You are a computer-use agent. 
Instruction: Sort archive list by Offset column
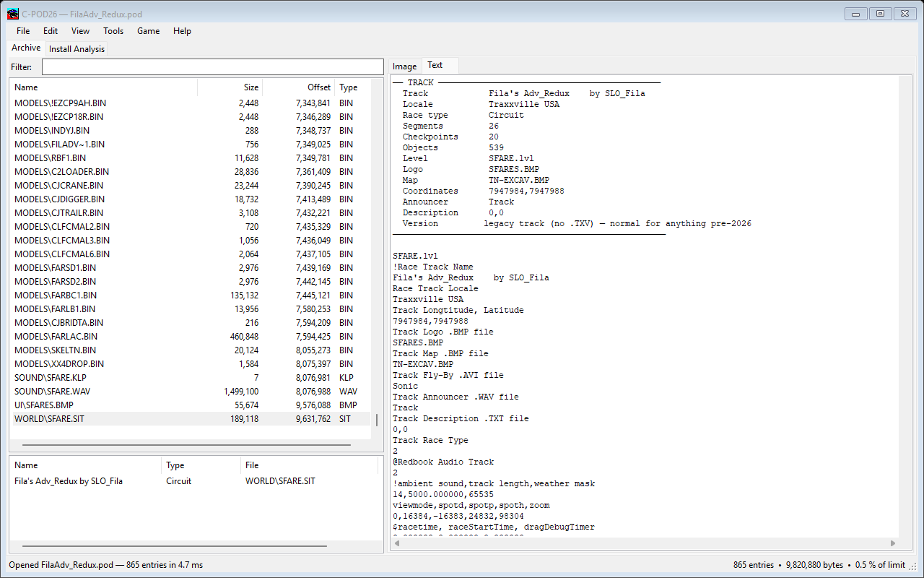click(x=299, y=87)
